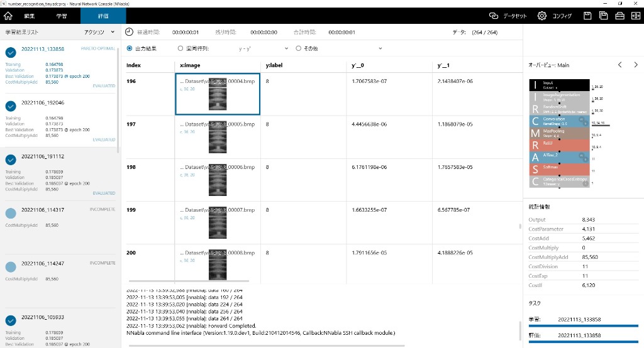Click index cell 198
The width and height of the screenshot is (644, 348).
click(x=131, y=167)
